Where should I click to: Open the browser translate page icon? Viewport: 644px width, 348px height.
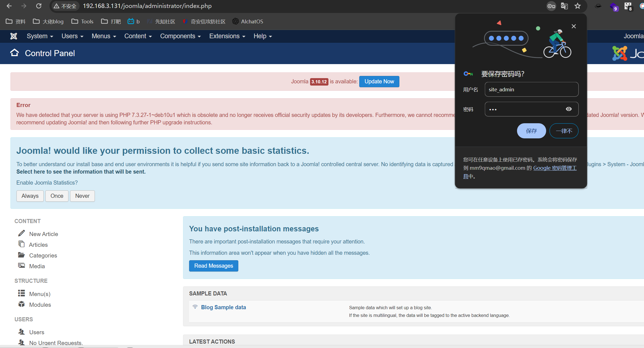pyautogui.click(x=564, y=6)
